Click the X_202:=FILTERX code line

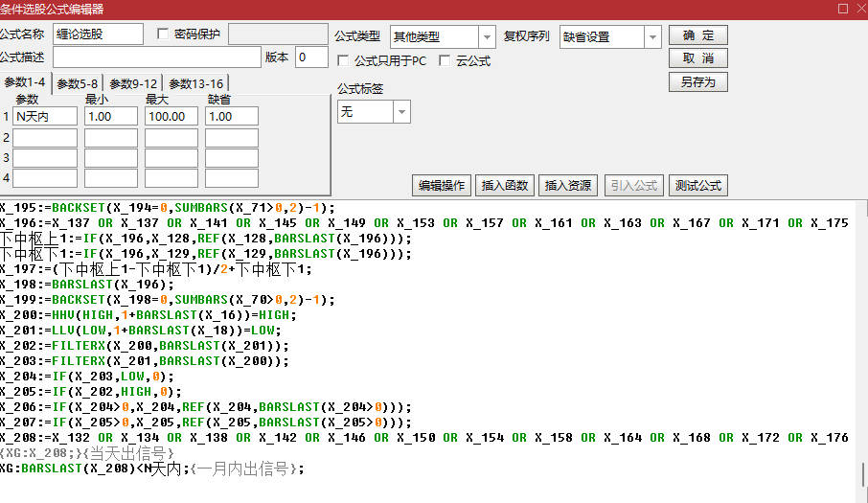(x=145, y=346)
